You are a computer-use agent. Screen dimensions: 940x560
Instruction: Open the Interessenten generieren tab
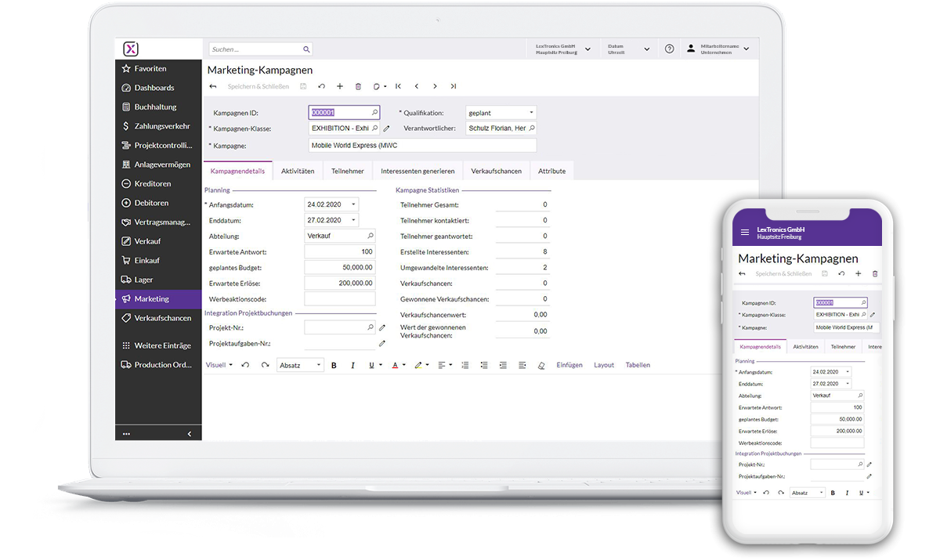pos(418,171)
